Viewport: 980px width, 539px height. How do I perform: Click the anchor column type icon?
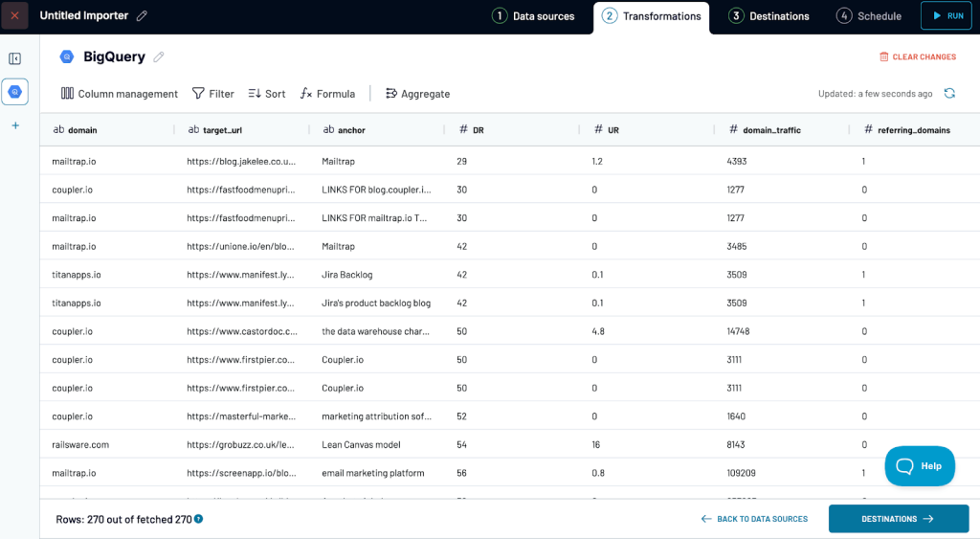pyautogui.click(x=329, y=129)
